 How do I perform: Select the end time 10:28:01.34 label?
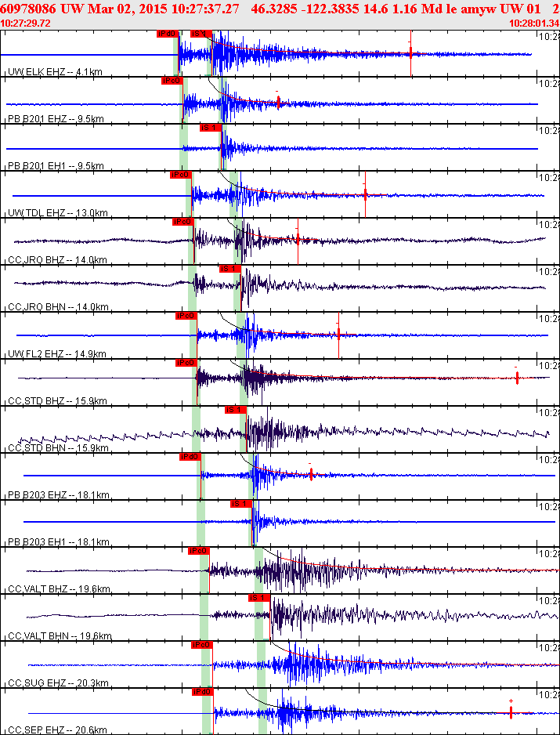(x=534, y=24)
